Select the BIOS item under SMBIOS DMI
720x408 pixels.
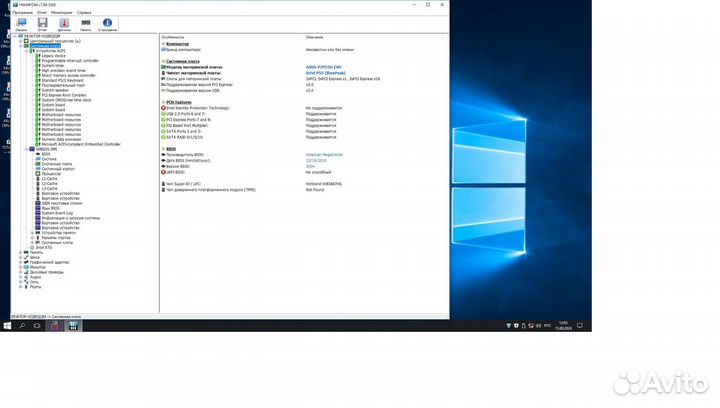46,154
